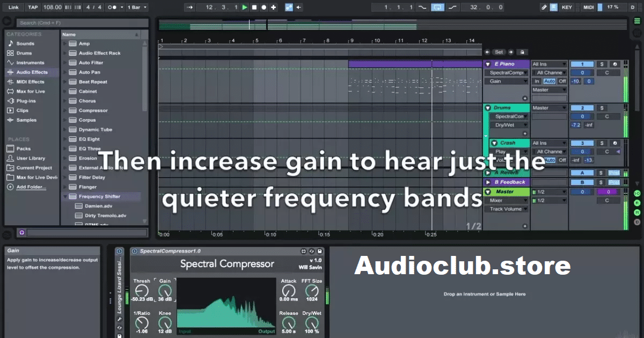Image resolution: width=644 pixels, height=338 pixels.
Task: Click Re-enable Automation back arrow
Action: tap(298, 7)
